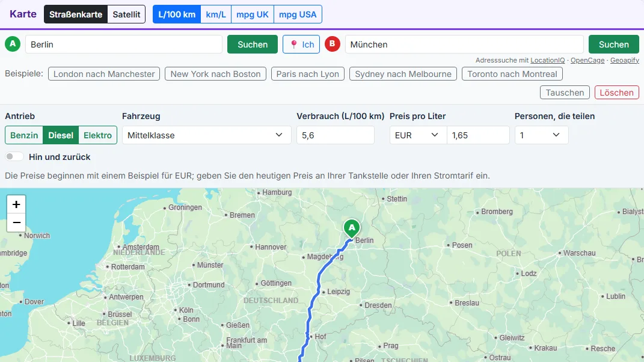
Task: Click the red B destination marker badge
Action: click(333, 43)
